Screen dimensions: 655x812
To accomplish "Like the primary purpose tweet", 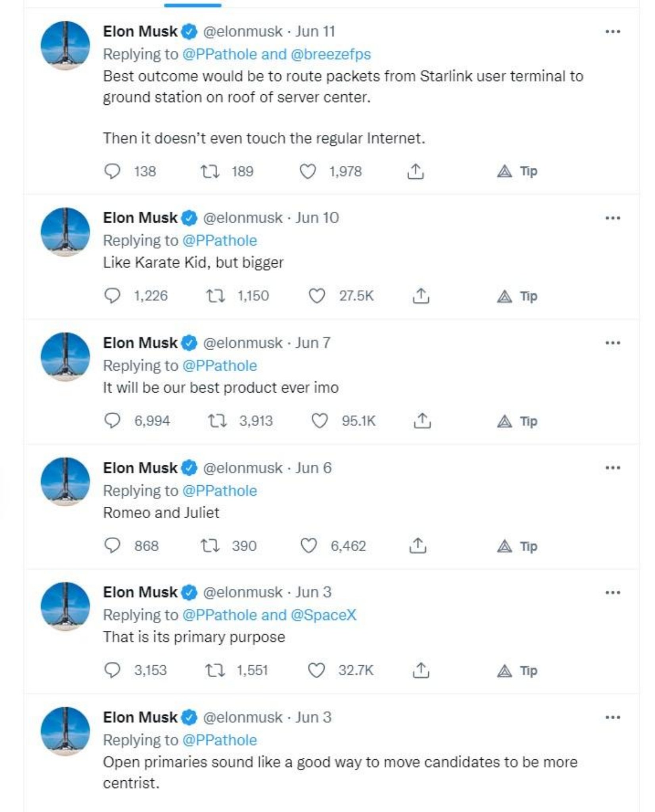I will click(x=316, y=670).
